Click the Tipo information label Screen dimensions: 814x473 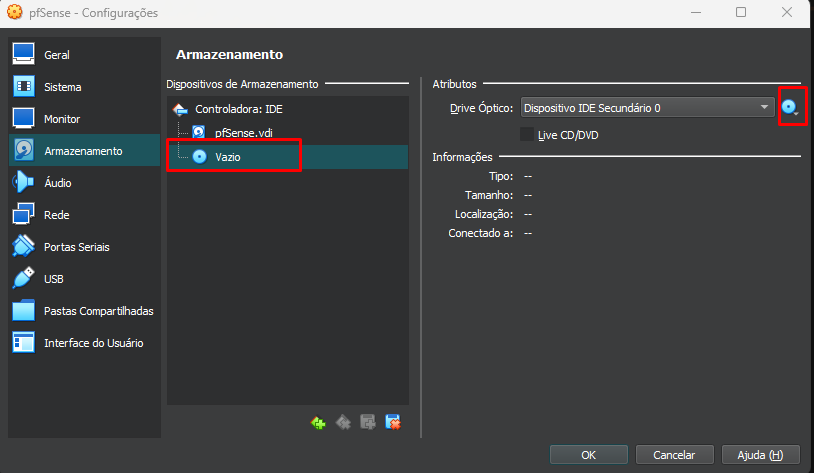(500, 176)
